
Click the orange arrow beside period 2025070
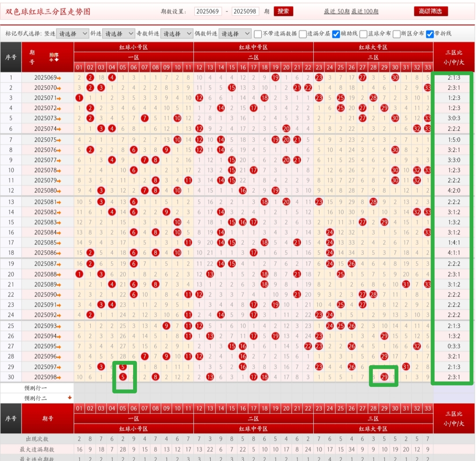[59, 88]
